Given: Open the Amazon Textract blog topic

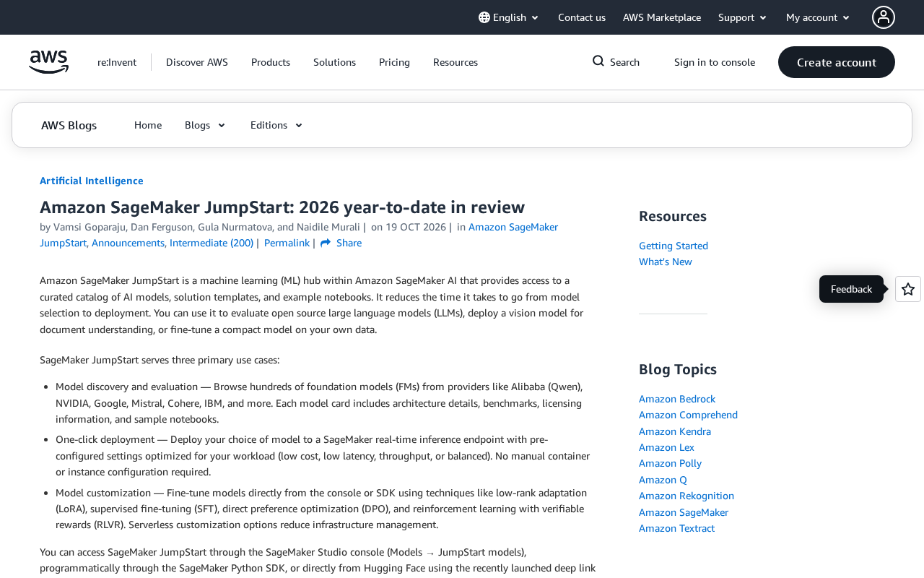Looking at the screenshot, I should 676,528.
